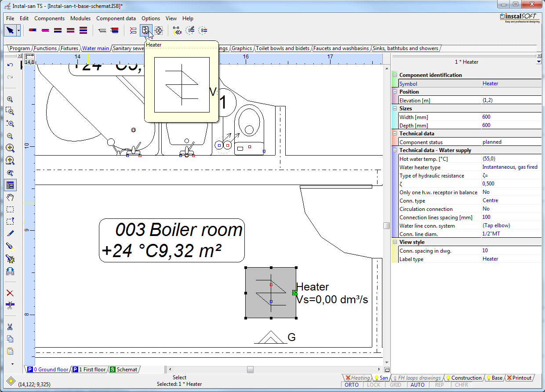Click the Conn. line diam. value 1/2"MT
The height and width of the screenshot is (392, 545).
(511, 234)
